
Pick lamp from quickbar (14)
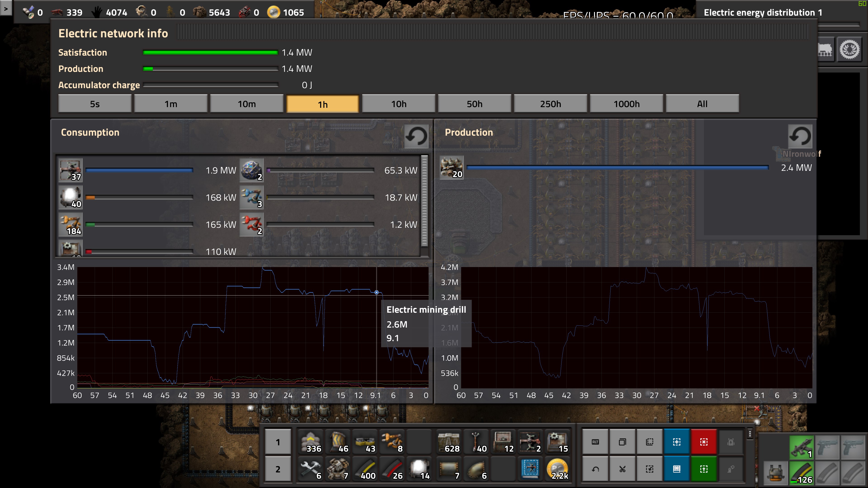(420, 469)
